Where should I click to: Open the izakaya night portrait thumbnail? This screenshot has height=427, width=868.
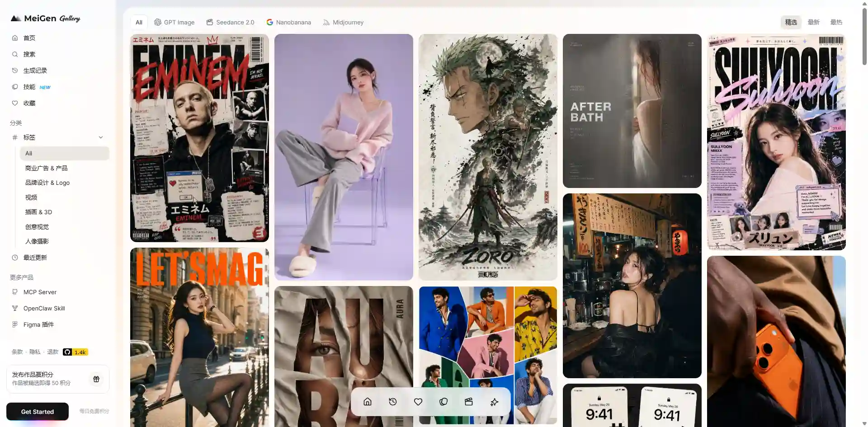point(632,286)
